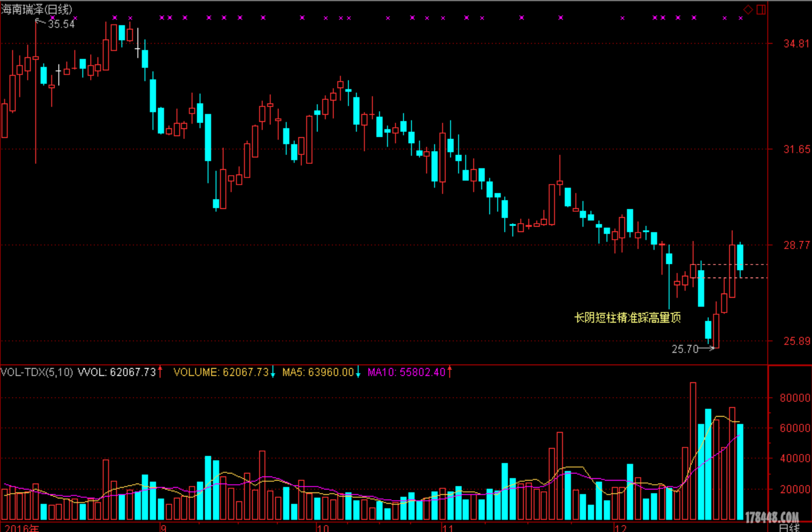812x532 pixels.
Task: Click the 日线 period label at the bottom corner
Action: 789,527
